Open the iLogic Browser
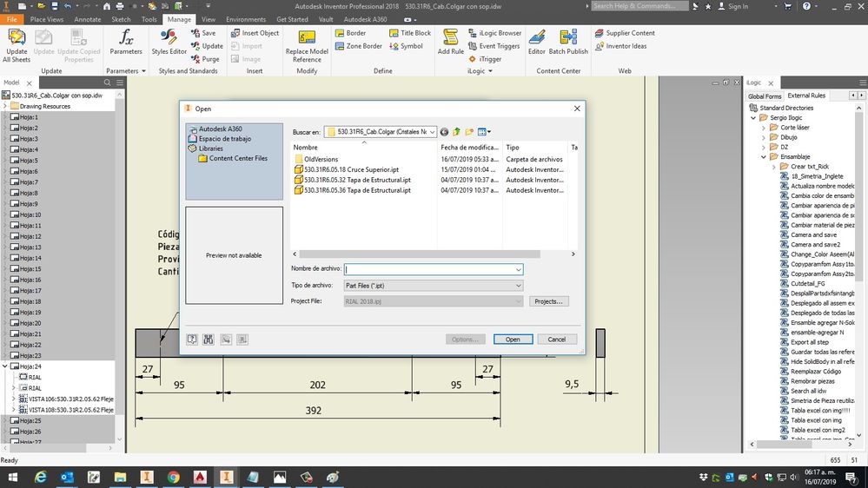This screenshot has width=868, height=488. point(494,33)
